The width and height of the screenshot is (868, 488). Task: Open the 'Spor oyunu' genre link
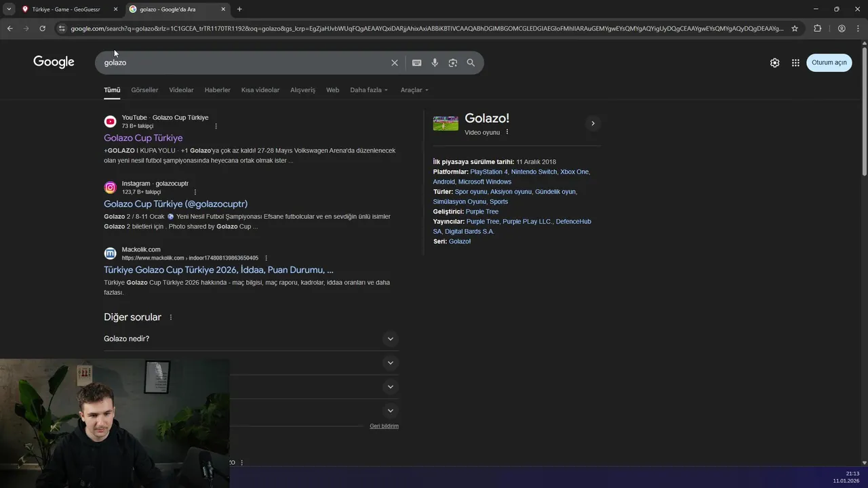coord(471,192)
